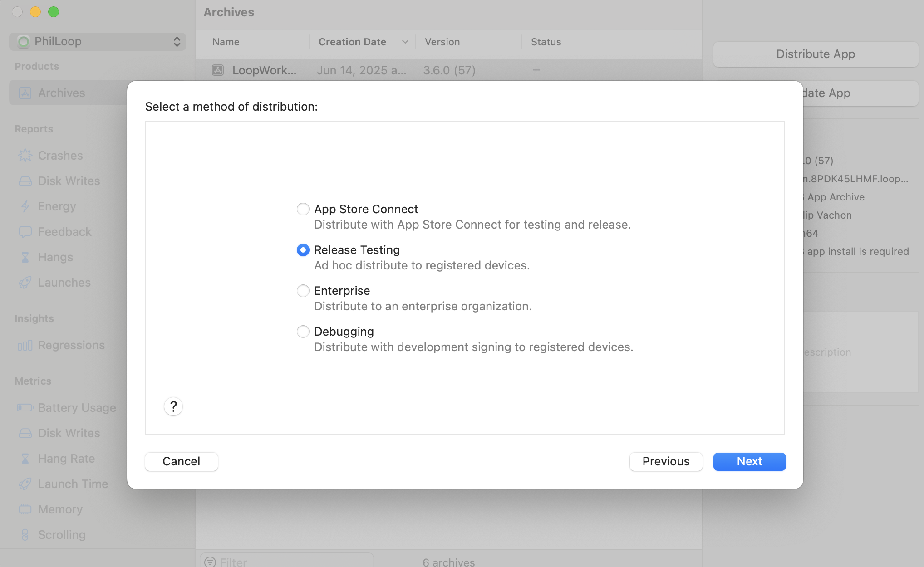Click the Enterprise option label
This screenshot has height=567, width=924.
pyautogui.click(x=342, y=291)
